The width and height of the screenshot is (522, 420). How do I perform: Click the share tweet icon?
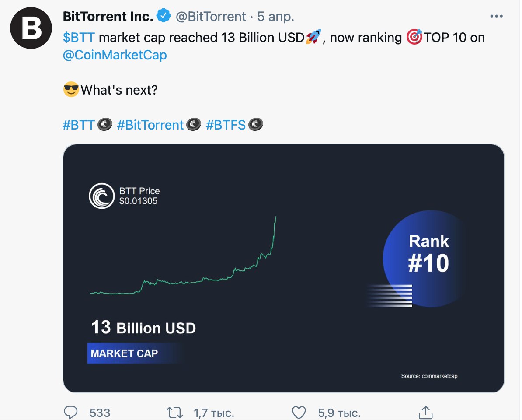tap(425, 412)
